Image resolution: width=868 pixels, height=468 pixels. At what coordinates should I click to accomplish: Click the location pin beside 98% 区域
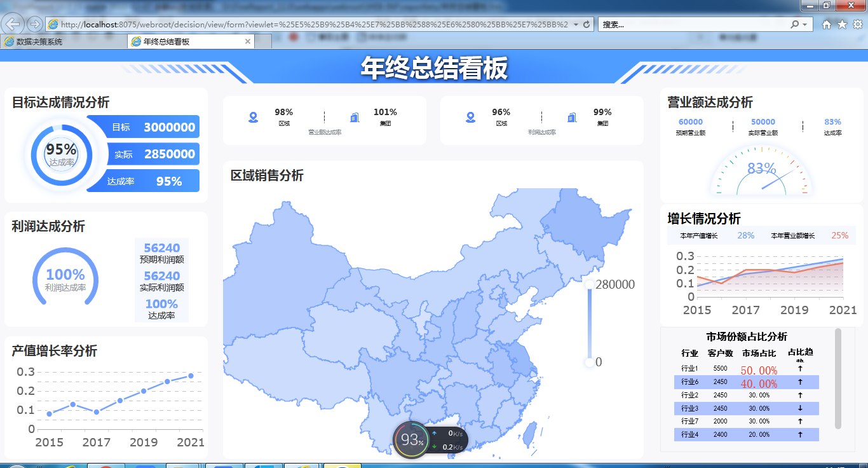pyautogui.click(x=254, y=117)
